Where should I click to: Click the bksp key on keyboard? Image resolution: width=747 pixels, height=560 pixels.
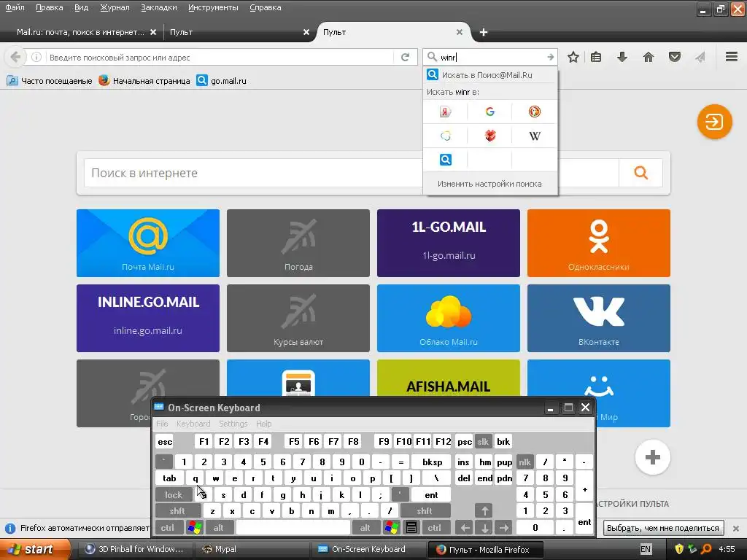pyautogui.click(x=432, y=462)
